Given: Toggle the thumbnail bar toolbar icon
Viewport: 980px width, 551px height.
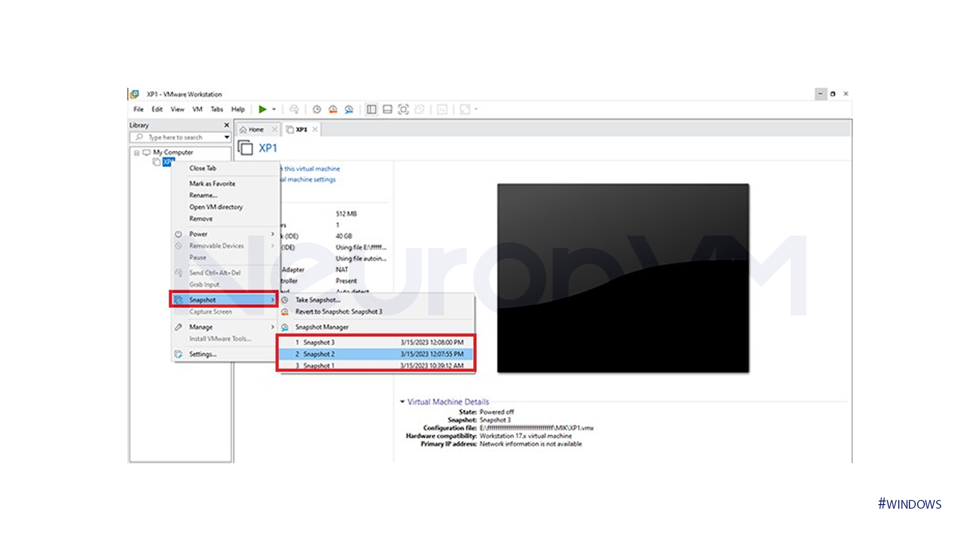Looking at the screenshot, I should tap(387, 109).
